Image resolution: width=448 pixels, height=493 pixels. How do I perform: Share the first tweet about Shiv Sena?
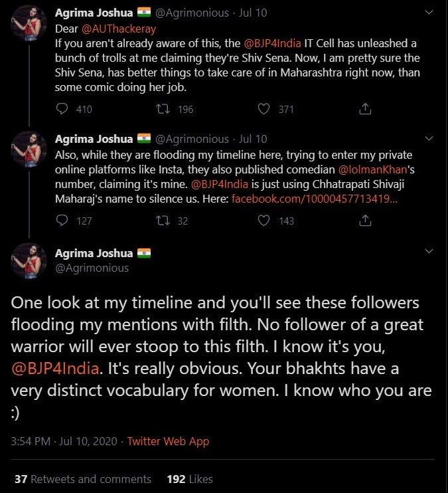point(364,109)
